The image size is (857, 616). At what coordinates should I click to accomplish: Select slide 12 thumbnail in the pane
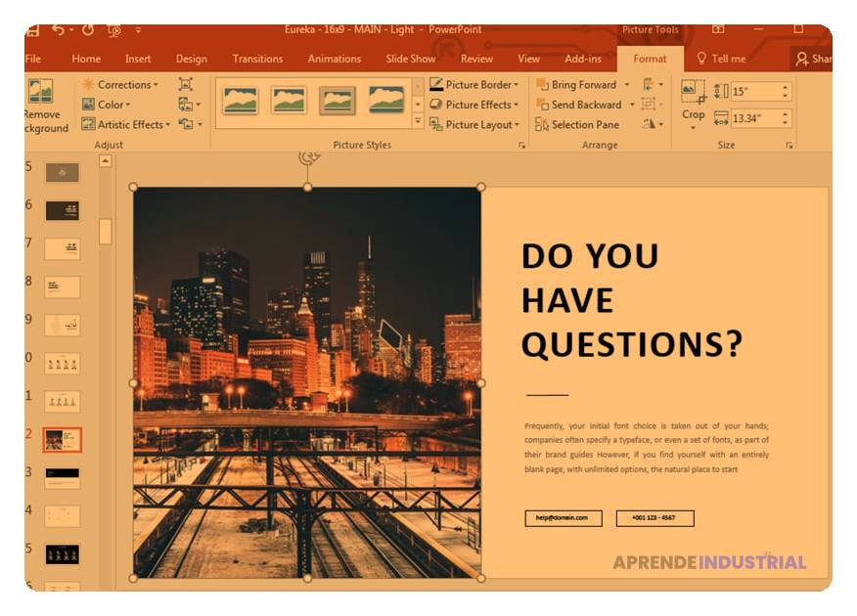click(x=63, y=440)
